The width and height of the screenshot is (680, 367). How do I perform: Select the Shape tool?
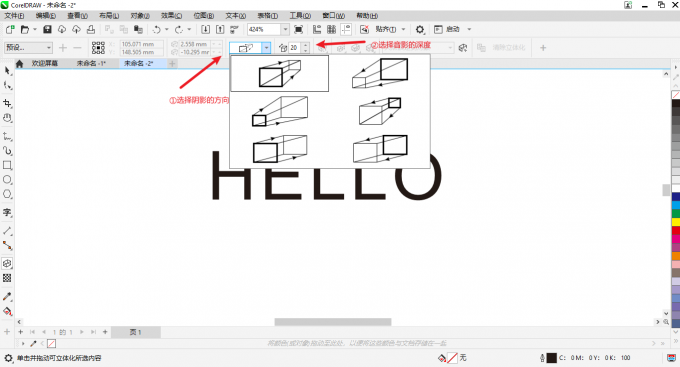click(x=7, y=85)
